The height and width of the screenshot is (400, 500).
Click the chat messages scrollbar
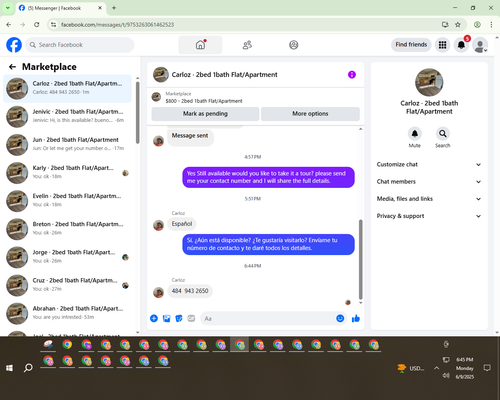pyautogui.click(x=360, y=259)
